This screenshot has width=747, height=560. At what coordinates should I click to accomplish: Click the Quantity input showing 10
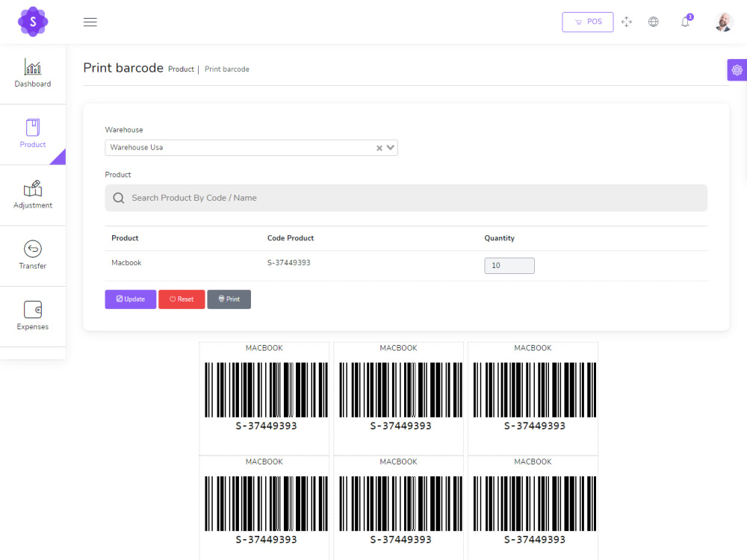click(509, 266)
